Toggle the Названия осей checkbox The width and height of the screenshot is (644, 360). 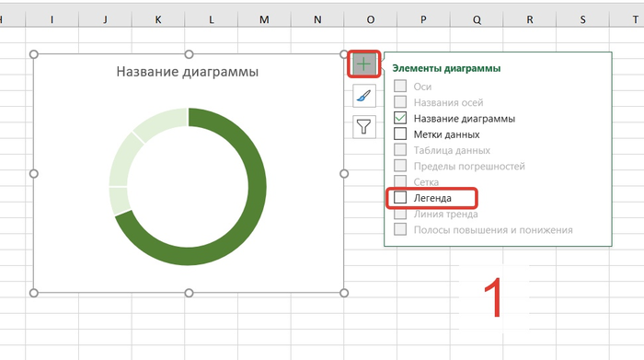tap(400, 102)
